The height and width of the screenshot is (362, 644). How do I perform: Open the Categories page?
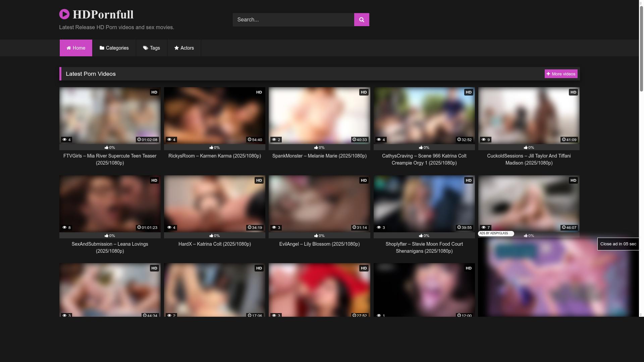tap(114, 48)
